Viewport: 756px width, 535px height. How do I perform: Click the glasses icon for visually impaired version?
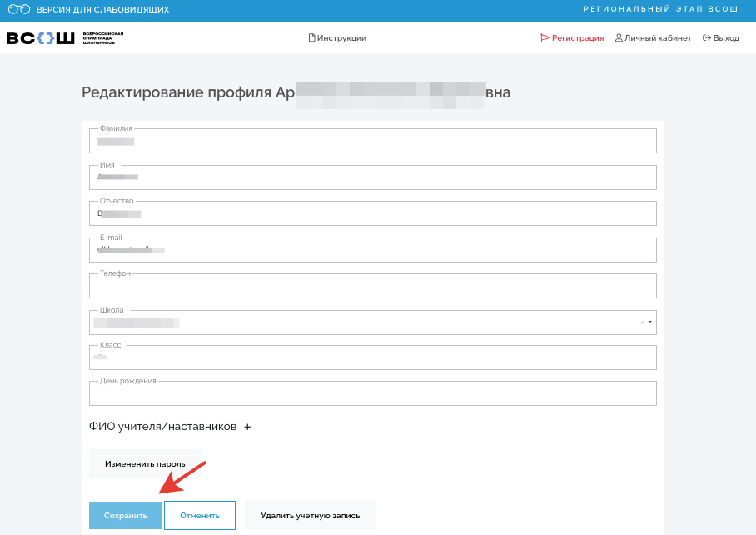pyautogui.click(x=18, y=10)
